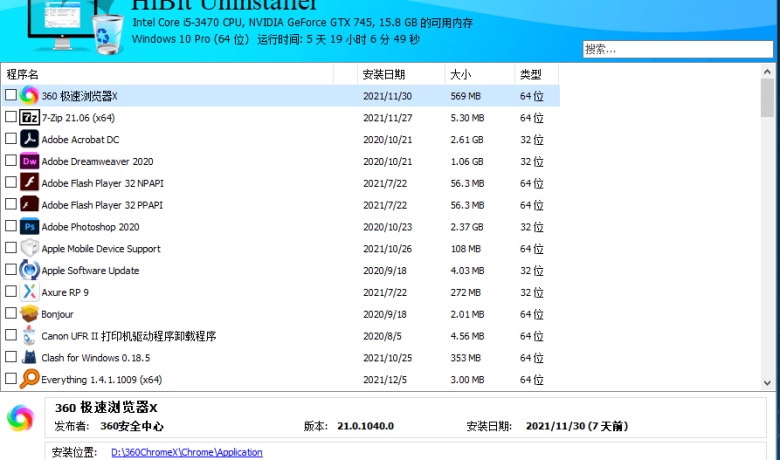Click the Bonjour package icon
This screenshot has width=780, height=460.
[x=29, y=314]
